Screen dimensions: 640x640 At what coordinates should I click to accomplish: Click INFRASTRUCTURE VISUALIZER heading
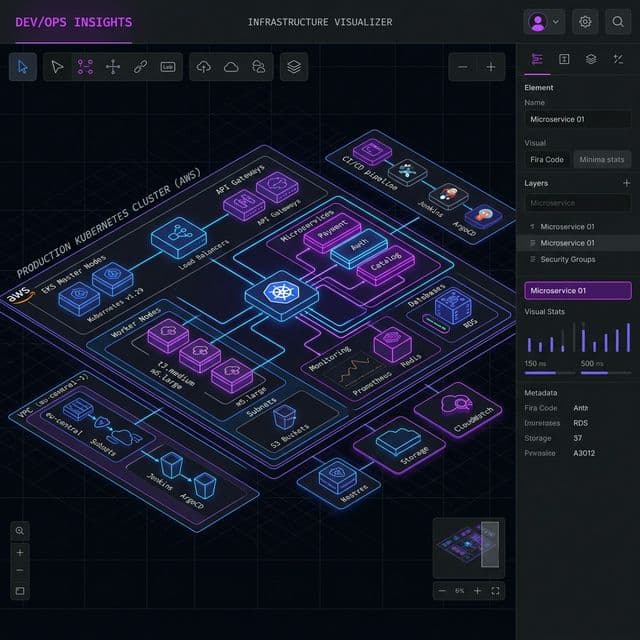[320, 22]
